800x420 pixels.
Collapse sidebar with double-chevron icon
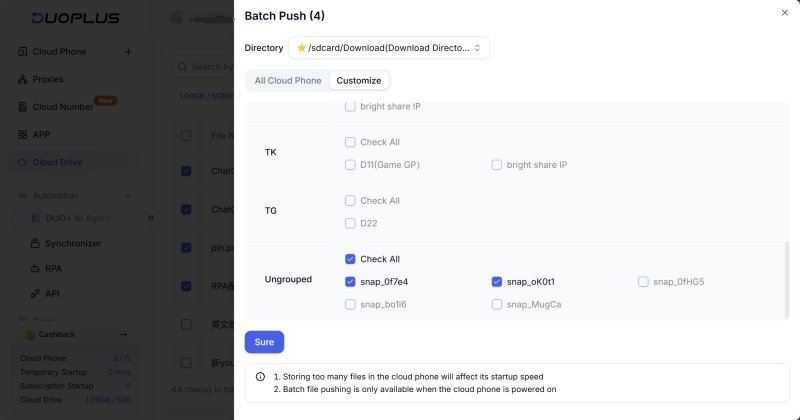[x=151, y=217]
